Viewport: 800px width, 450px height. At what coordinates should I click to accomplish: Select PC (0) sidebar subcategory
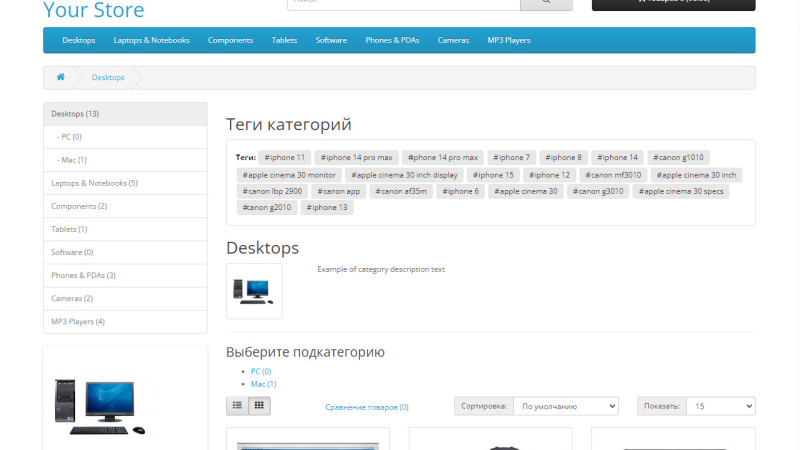coord(126,137)
